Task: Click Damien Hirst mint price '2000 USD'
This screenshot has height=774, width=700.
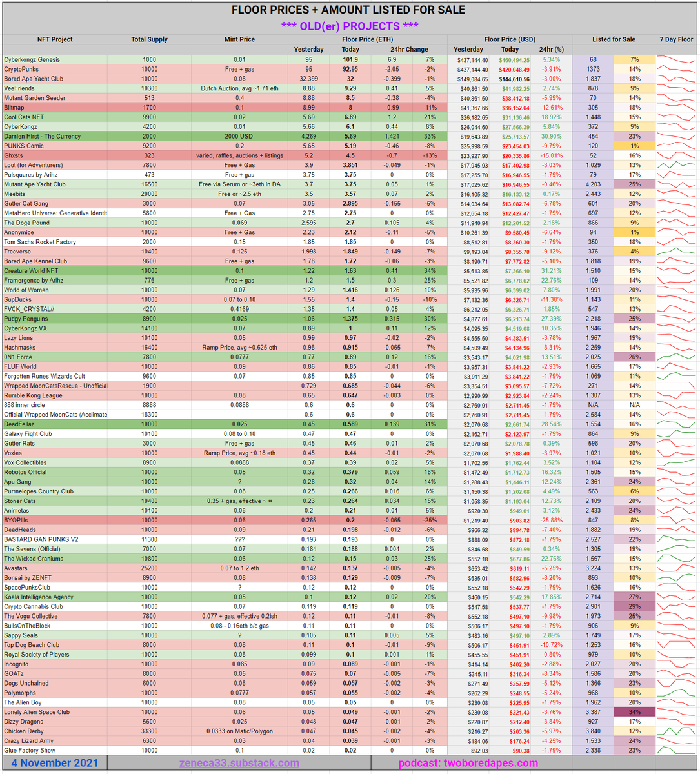Action: pyautogui.click(x=239, y=137)
